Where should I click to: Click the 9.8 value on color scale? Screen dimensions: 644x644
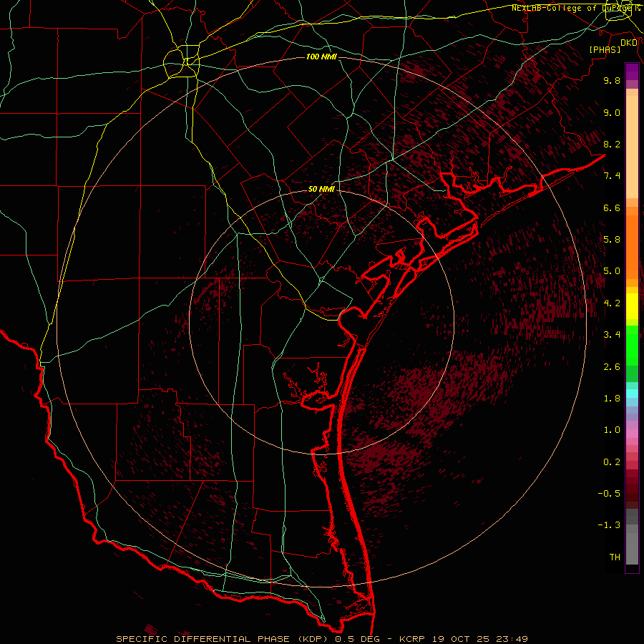coord(612,80)
